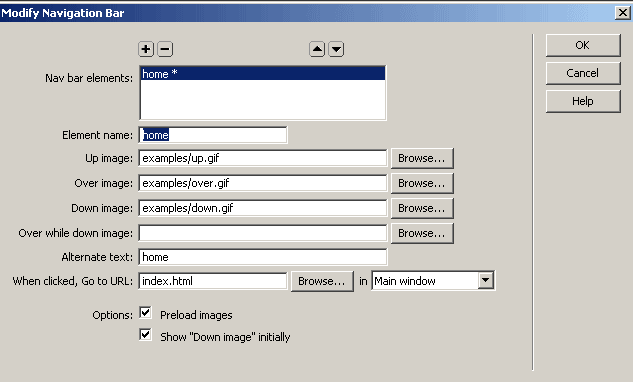Uncheck the Preload images option
This screenshot has height=382, width=633.
click(x=145, y=313)
